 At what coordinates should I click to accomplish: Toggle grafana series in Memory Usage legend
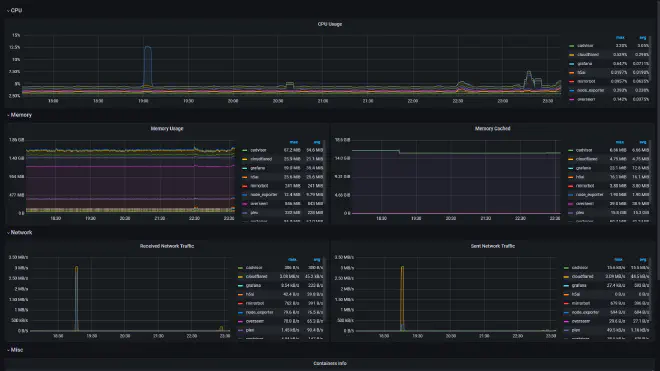pyautogui.click(x=258, y=168)
